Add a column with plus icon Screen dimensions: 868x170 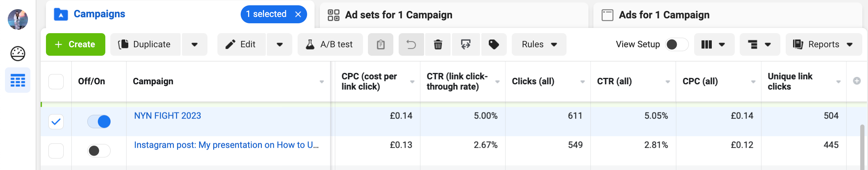tap(857, 81)
